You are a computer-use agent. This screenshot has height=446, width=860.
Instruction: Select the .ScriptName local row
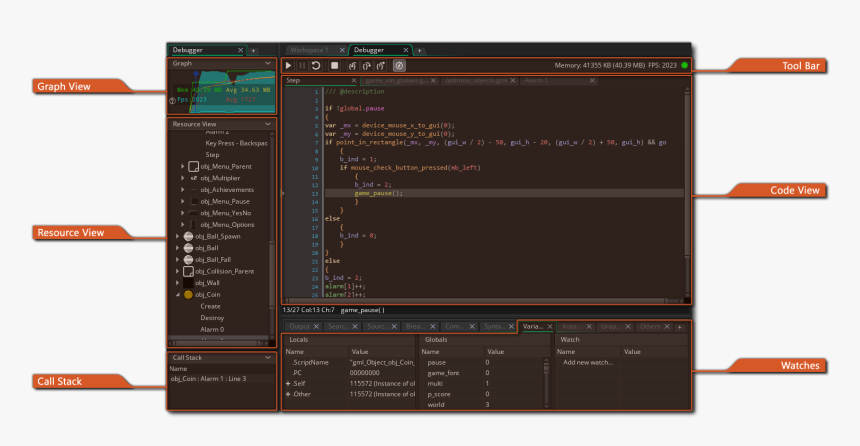pyautogui.click(x=349, y=363)
